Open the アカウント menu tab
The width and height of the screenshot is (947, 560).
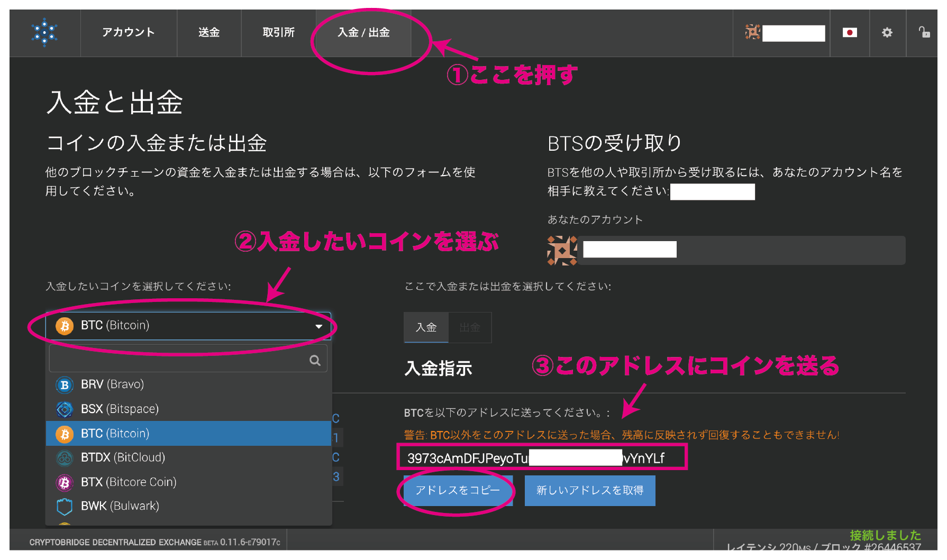pyautogui.click(x=129, y=33)
